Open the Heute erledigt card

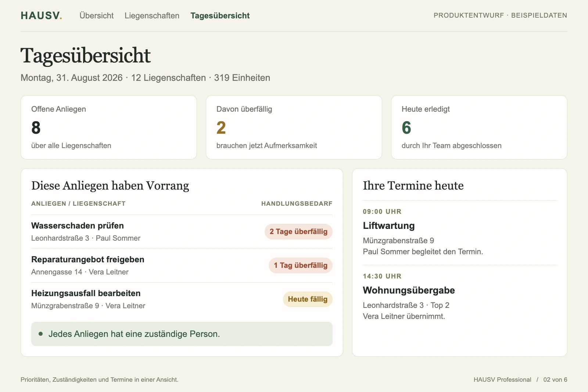(479, 127)
